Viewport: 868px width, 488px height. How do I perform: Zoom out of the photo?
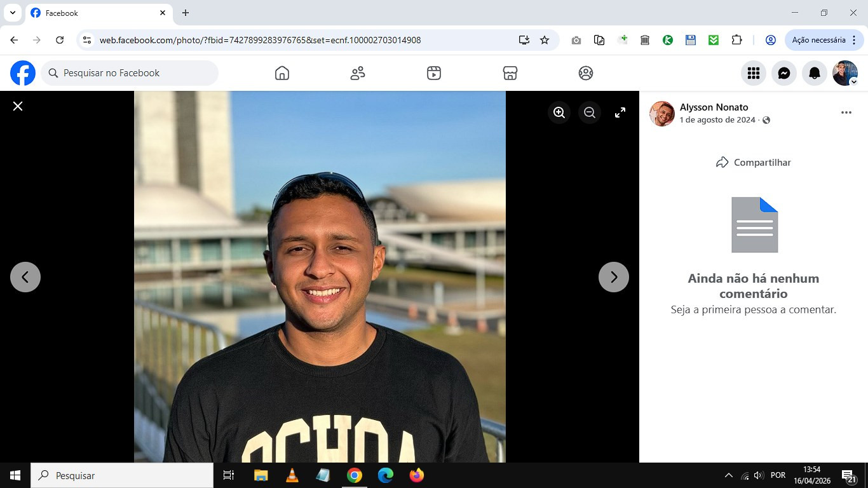coord(590,112)
